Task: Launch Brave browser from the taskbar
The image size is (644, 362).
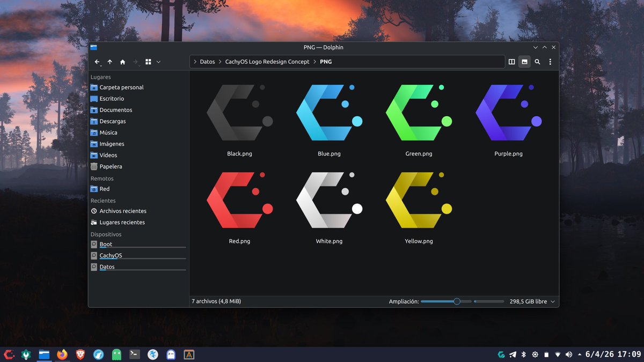Action: click(x=80, y=354)
